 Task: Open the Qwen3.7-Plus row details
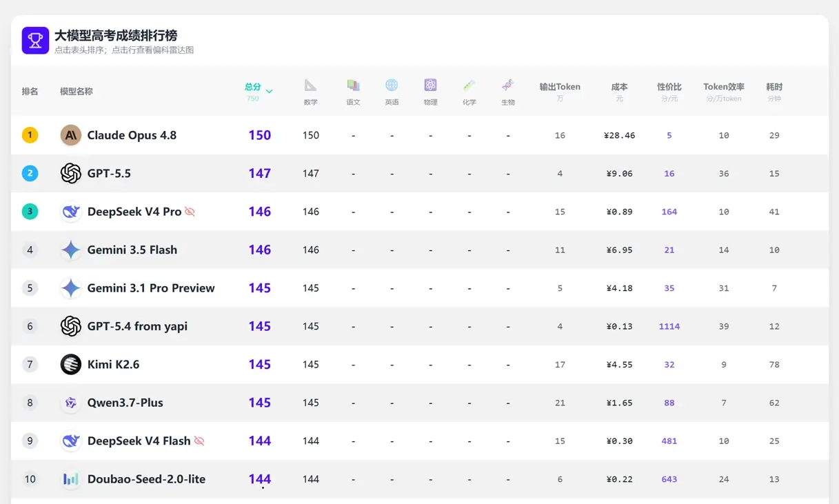[x=420, y=403]
